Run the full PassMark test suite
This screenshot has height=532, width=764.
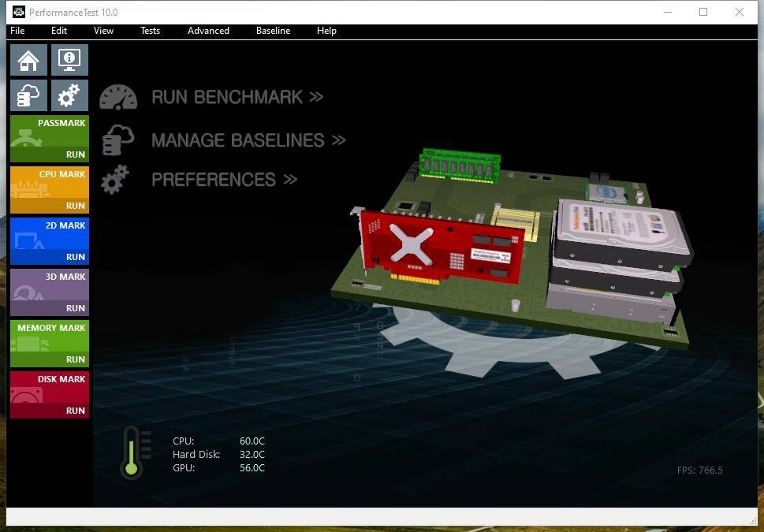tap(50, 154)
